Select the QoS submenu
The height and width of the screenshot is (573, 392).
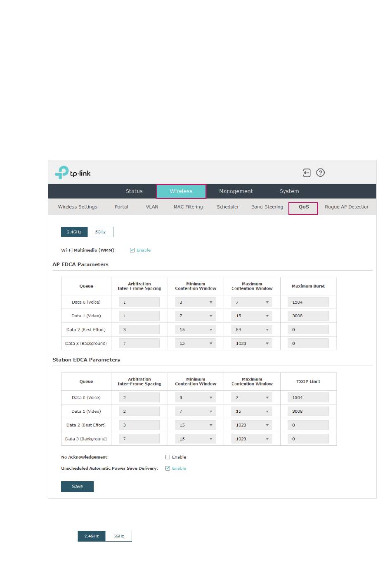[303, 207]
